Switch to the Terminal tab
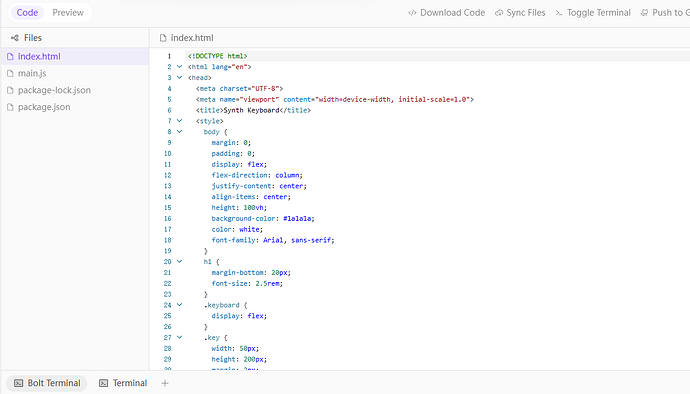Viewport: 690px width, 394px height. click(x=123, y=383)
